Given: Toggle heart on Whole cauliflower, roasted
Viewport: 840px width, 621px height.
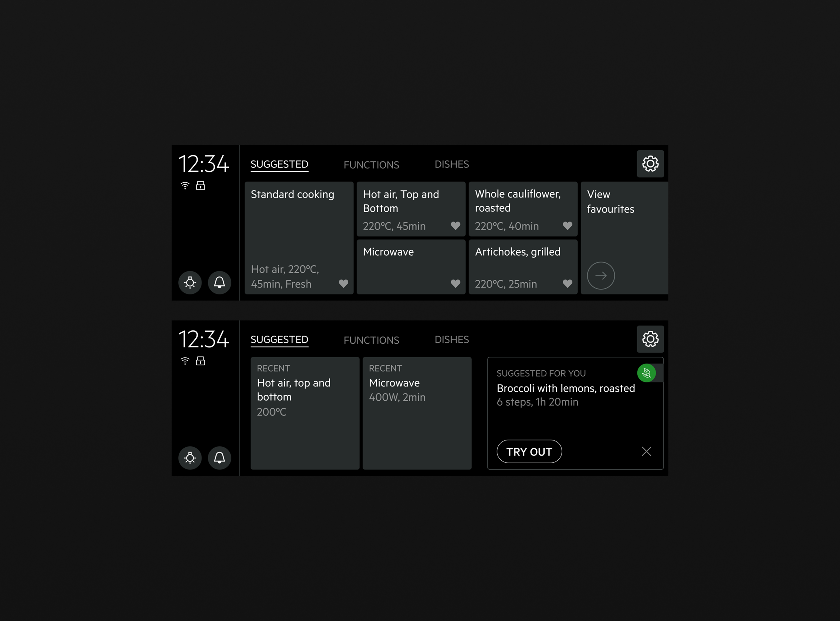Looking at the screenshot, I should (x=567, y=225).
